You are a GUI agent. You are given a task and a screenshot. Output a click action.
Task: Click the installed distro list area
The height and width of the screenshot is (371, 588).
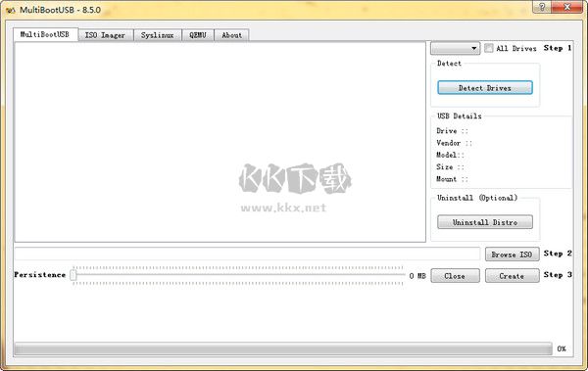(x=220, y=142)
